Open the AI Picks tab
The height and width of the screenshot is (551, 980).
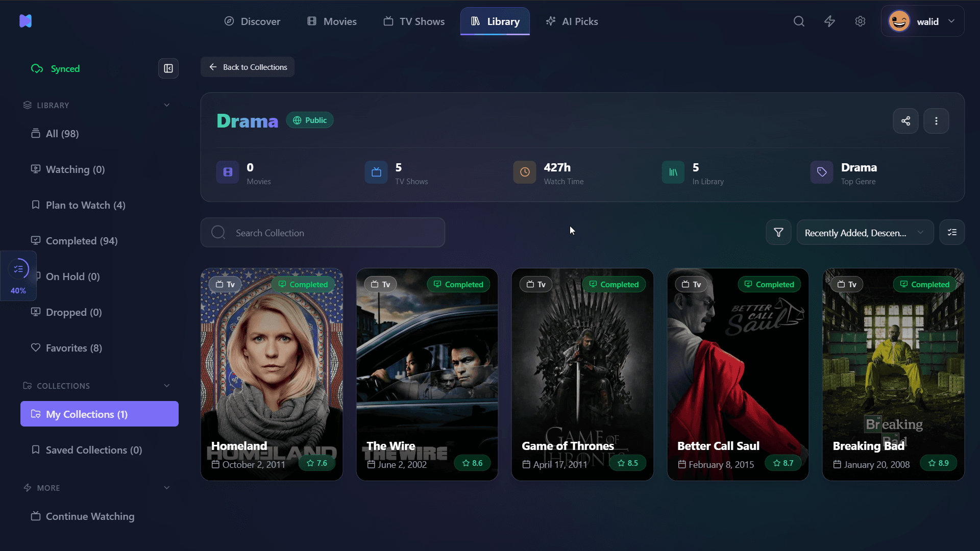[572, 21]
